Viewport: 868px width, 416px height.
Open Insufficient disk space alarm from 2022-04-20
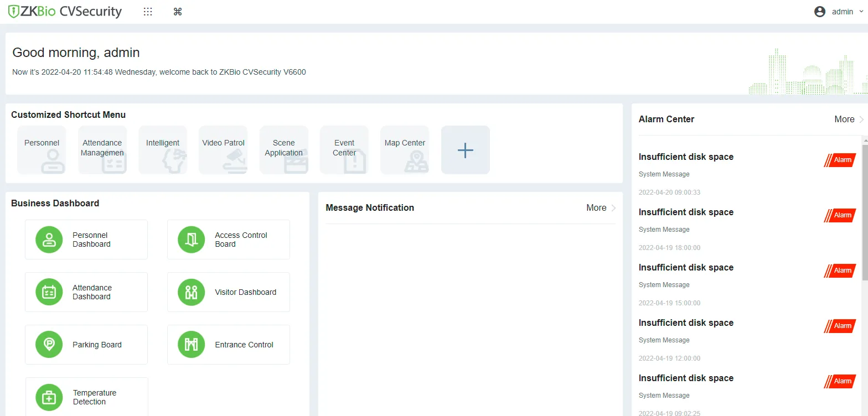686,157
